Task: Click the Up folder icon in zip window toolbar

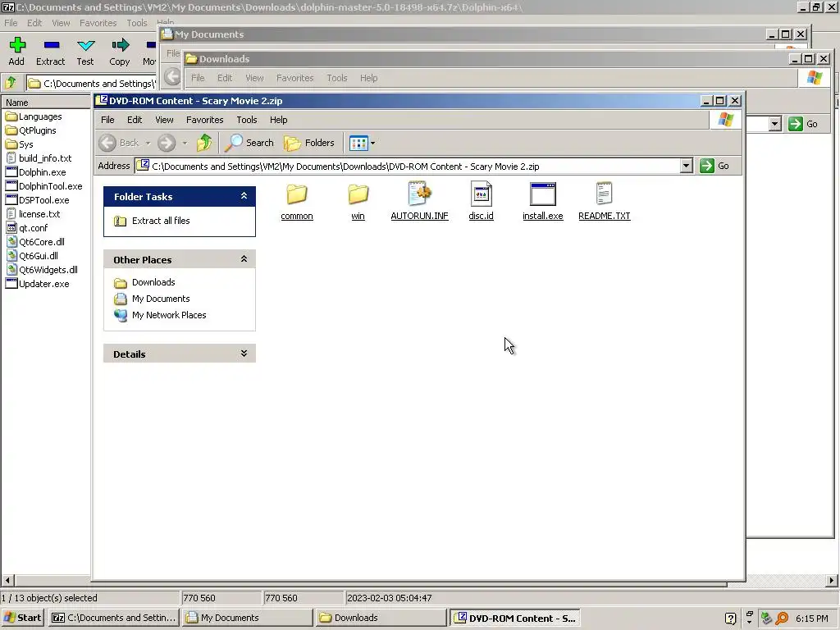Action: tap(204, 143)
